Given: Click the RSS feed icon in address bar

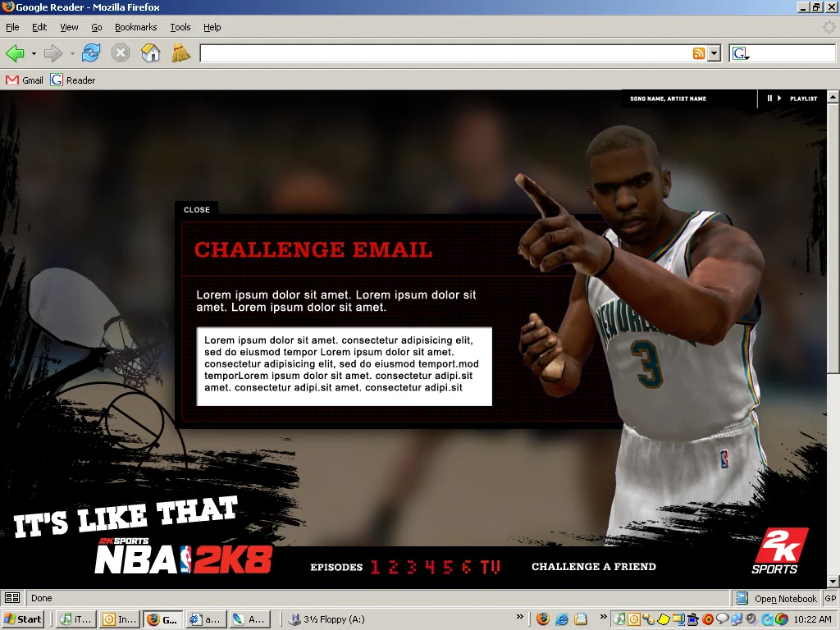Looking at the screenshot, I should click(x=699, y=53).
